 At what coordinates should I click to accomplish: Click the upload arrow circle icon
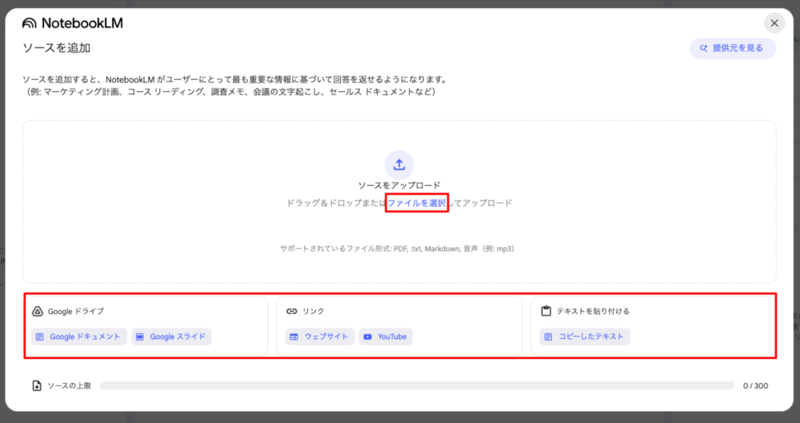(x=399, y=164)
